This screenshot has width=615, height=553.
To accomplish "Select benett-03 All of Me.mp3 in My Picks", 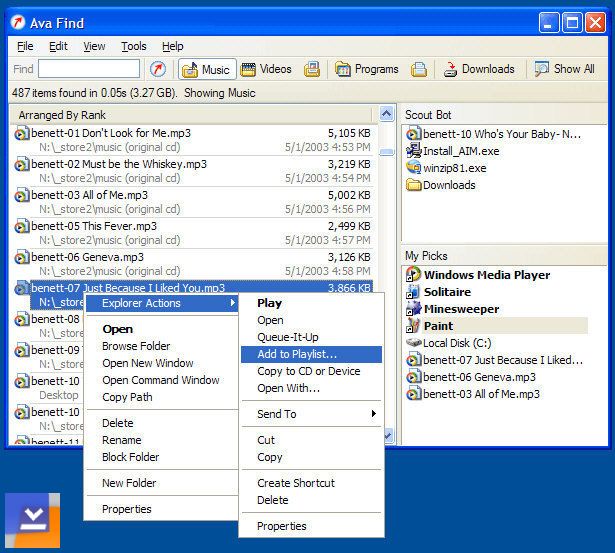I will pos(473,394).
